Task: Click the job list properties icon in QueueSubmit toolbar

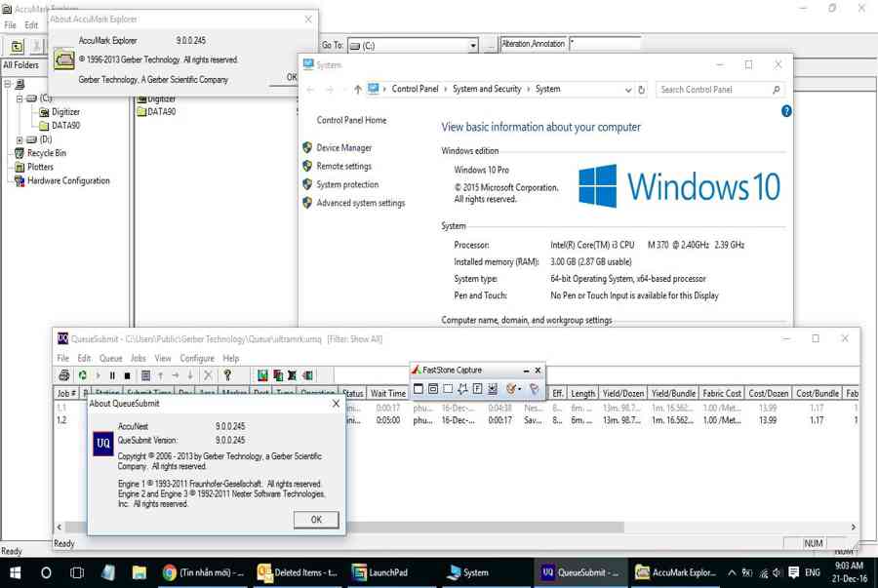Action: [x=145, y=375]
